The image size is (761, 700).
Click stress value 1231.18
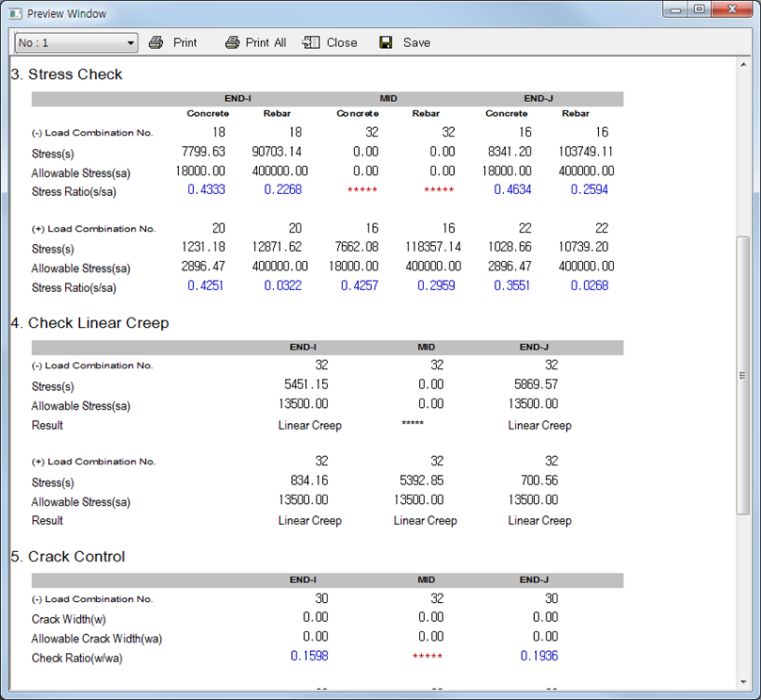click(x=203, y=247)
